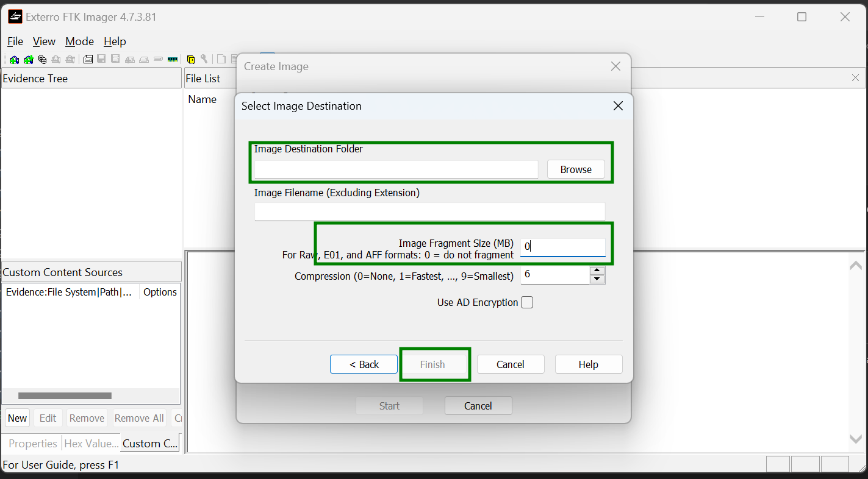This screenshot has height=479, width=868.
Task: Click the Evidence:File System|Path column header
Action: click(x=70, y=292)
